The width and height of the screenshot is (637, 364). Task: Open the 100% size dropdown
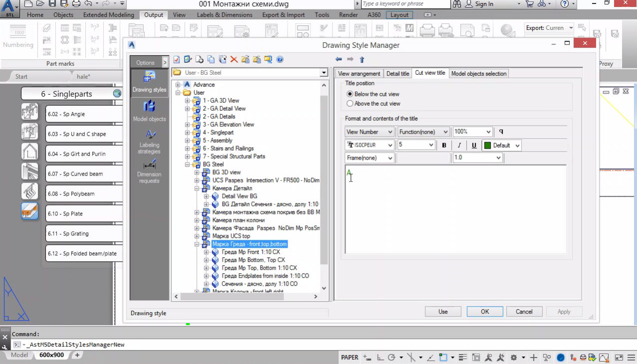pos(473,132)
